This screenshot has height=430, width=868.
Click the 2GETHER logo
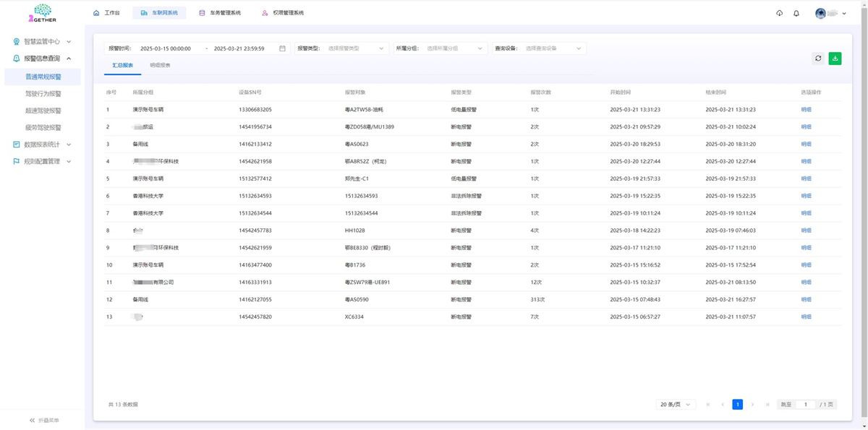point(43,13)
